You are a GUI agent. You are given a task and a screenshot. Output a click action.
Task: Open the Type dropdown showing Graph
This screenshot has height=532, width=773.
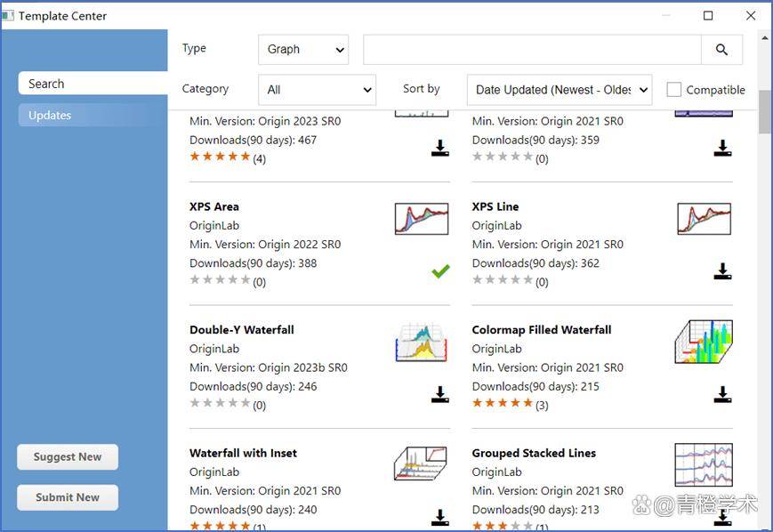[303, 50]
